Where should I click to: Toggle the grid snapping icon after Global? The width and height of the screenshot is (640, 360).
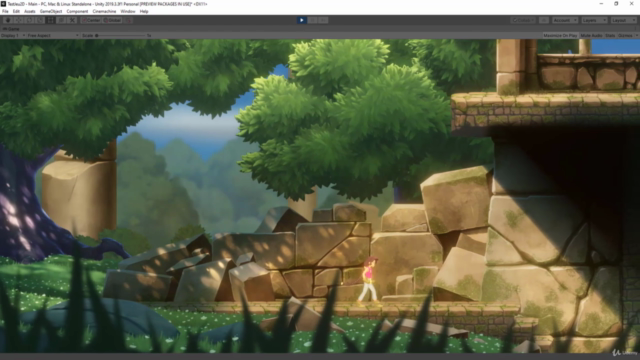pyautogui.click(x=128, y=20)
